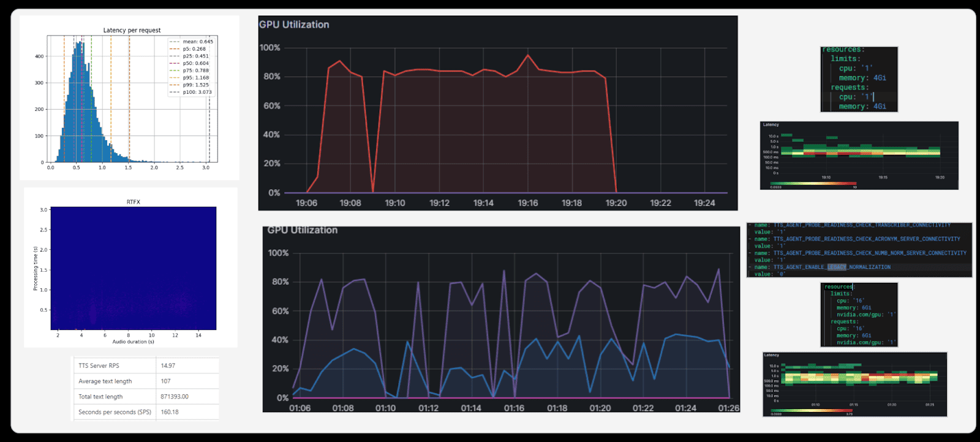Click the upper GPU Utilization panel title
This screenshot has height=442, width=980.
[294, 24]
